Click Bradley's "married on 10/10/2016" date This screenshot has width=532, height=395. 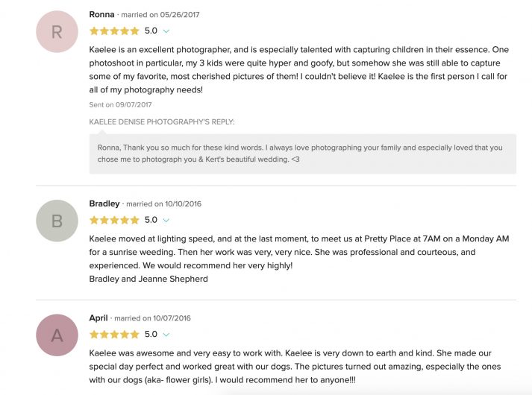164,204
